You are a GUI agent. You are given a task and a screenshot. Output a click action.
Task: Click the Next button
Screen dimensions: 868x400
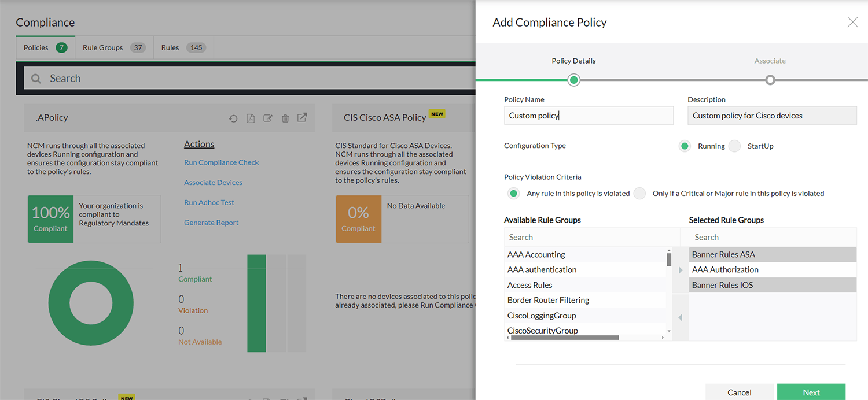click(x=811, y=392)
